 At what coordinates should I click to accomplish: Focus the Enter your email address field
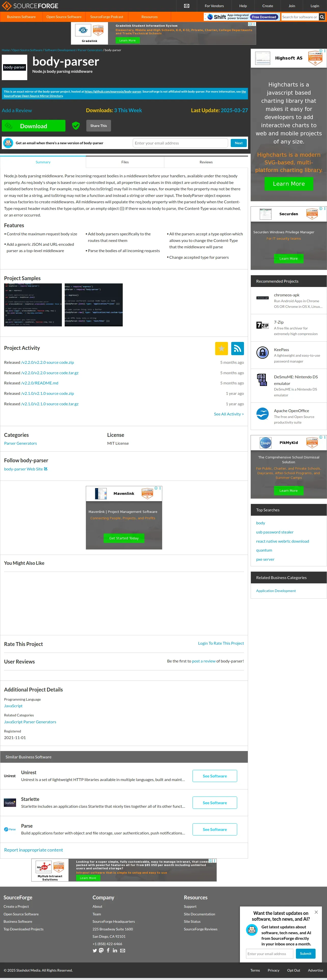coord(181,143)
